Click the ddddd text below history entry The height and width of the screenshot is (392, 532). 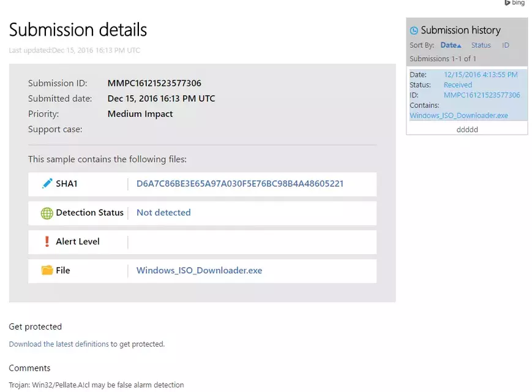tap(467, 129)
